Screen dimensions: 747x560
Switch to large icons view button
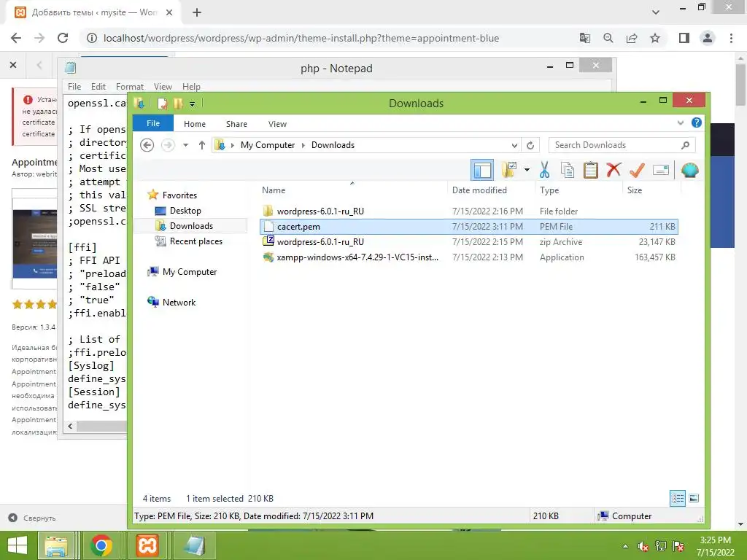694,499
